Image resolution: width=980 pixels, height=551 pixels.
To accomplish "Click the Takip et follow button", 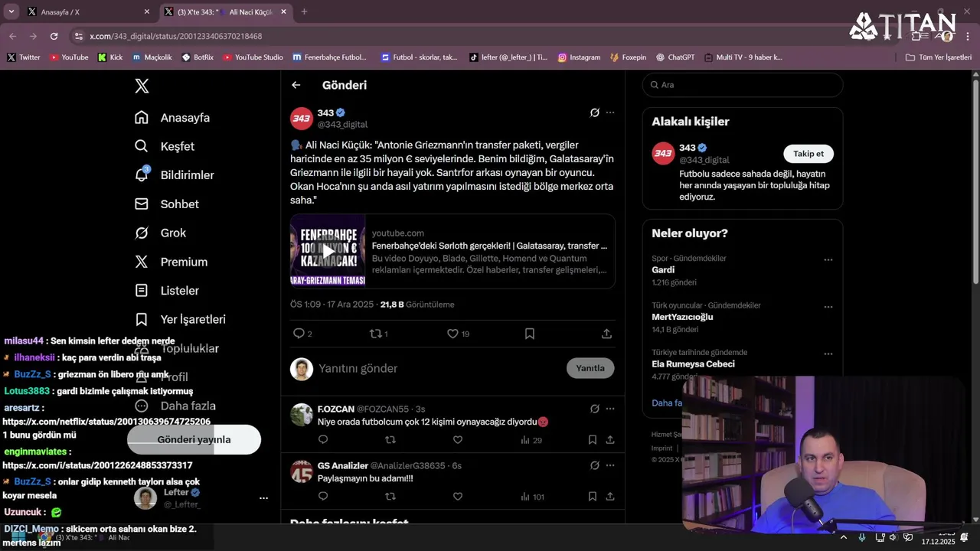I will [x=808, y=154].
